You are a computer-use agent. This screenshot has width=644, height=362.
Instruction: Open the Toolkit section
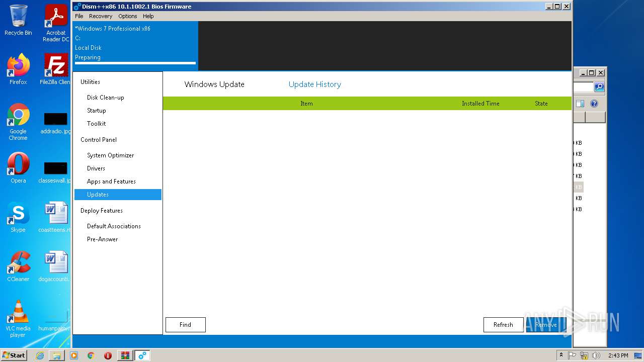(x=97, y=124)
